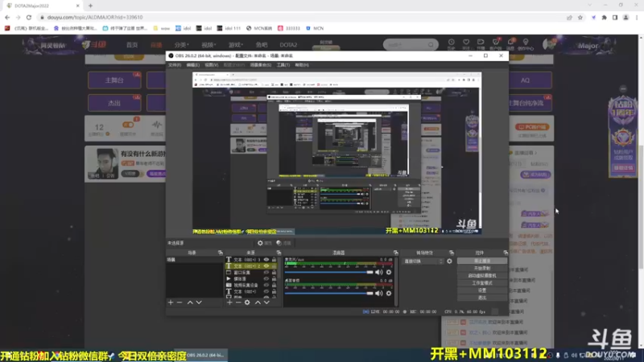
Task: Toggle lock on 窗口采集 source
Action: click(274, 273)
